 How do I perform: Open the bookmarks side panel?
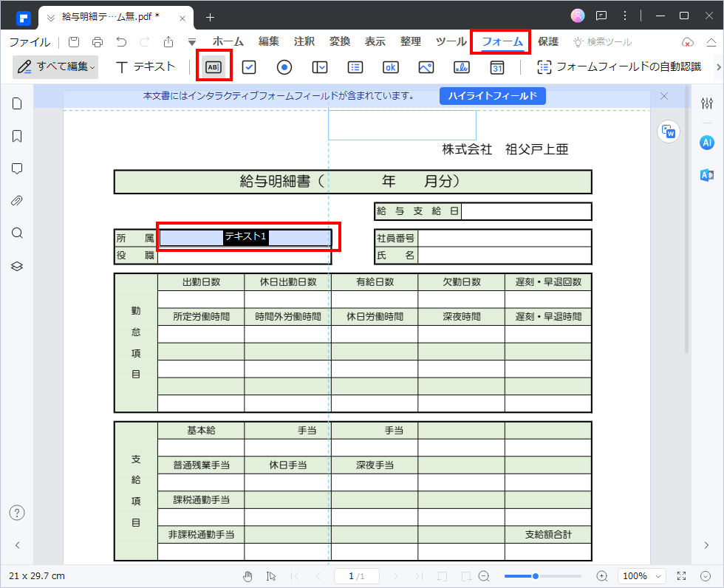point(17,136)
